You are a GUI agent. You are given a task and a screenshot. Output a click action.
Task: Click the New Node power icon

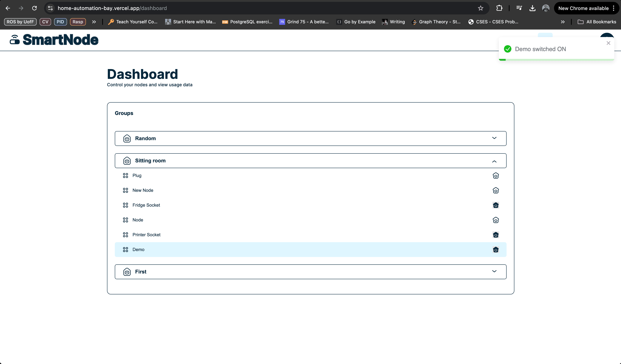(x=496, y=190)
